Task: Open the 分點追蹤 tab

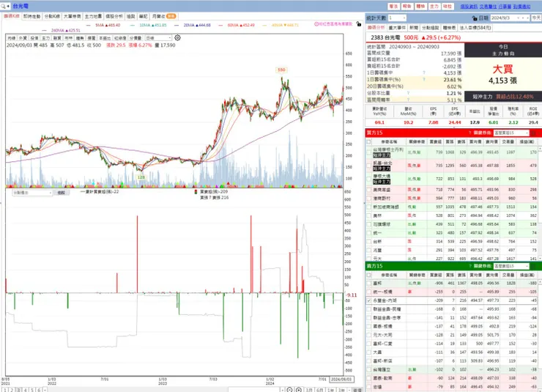Action: tap(431, 28)
